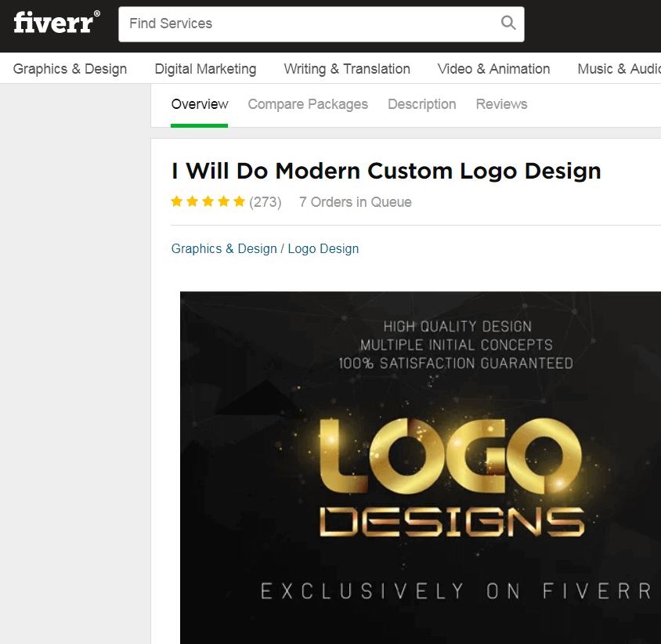Open the Music & Audio category menu
The width and height of the screenshot is (661, 644).
(x=619, y=69)
